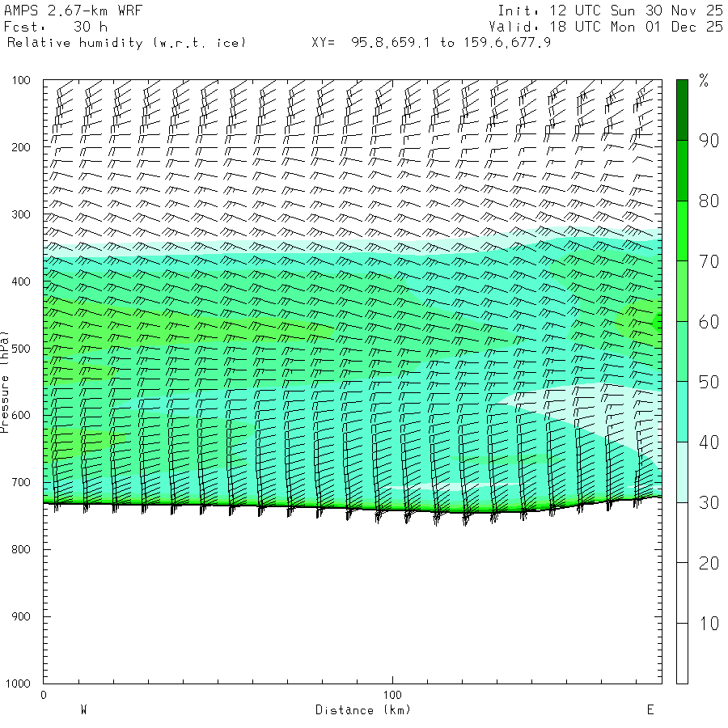Pick the bright green 70–80 percent swatch
Viewport: 728px width, 728px height.
click(x=682, y=231)
